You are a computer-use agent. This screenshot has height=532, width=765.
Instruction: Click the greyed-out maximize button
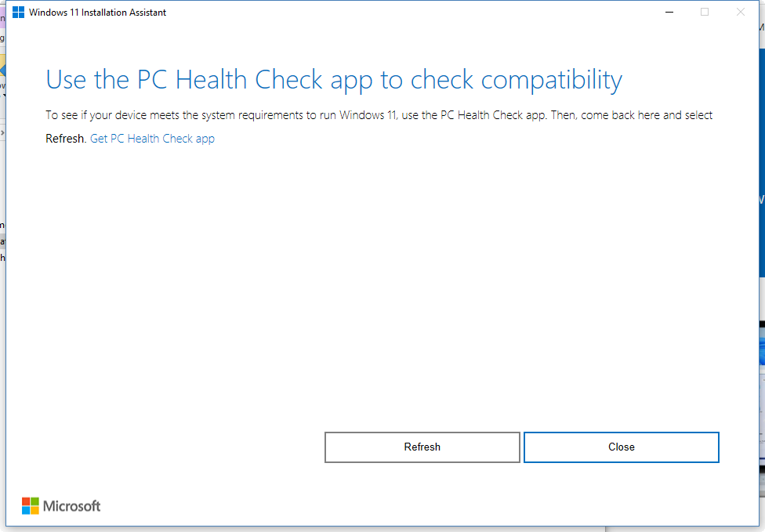(705, 13)
